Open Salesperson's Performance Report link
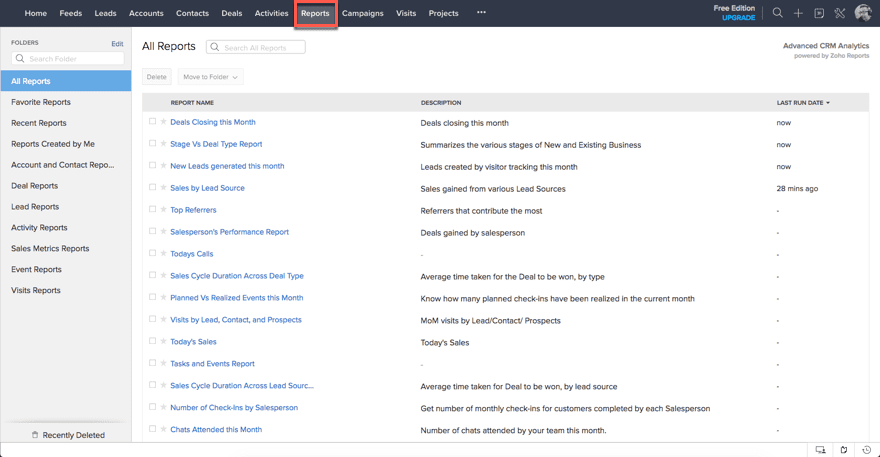880x457 pixels. pos(229,232)
